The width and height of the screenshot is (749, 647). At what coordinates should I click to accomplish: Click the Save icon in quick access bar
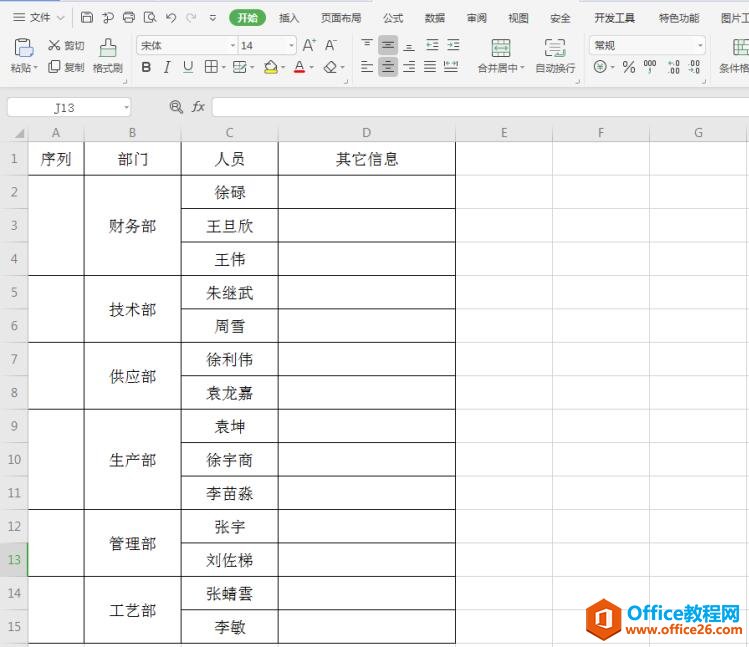point(86,18)
